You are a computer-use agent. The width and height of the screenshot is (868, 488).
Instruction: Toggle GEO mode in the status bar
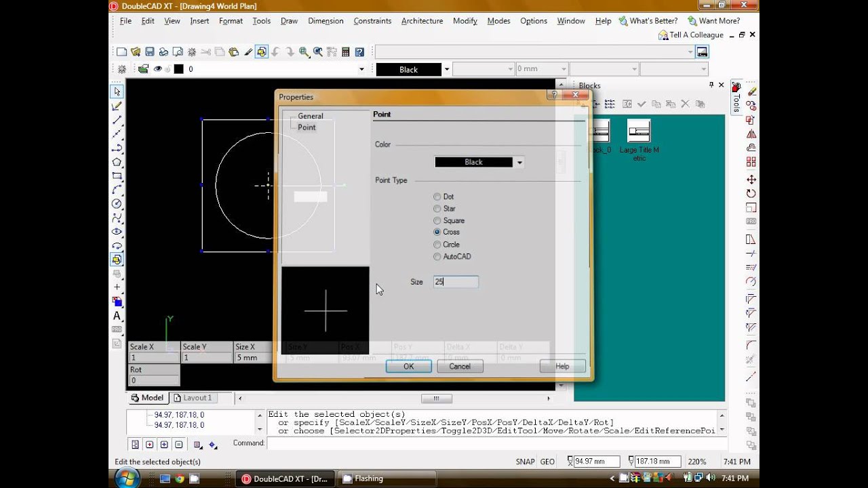547,462
